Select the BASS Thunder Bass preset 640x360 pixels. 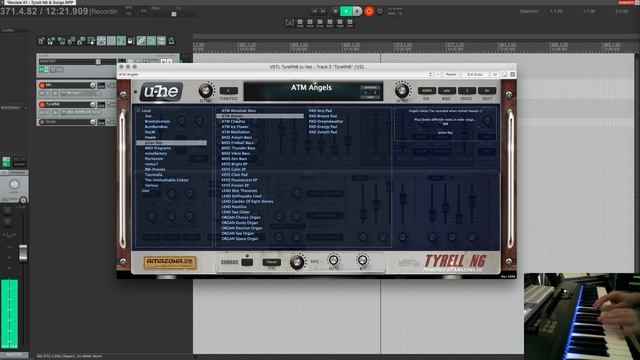coord(238,148)
